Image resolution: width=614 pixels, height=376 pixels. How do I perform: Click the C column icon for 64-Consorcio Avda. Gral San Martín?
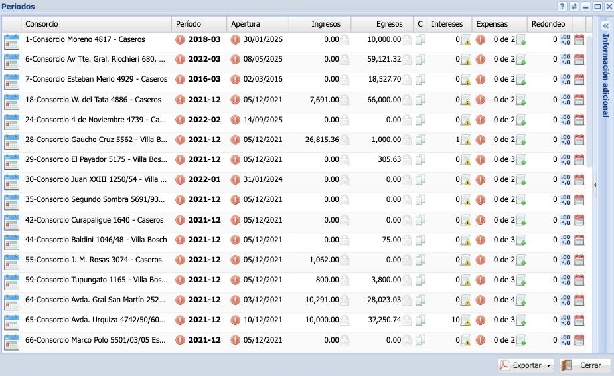point(421,300)
